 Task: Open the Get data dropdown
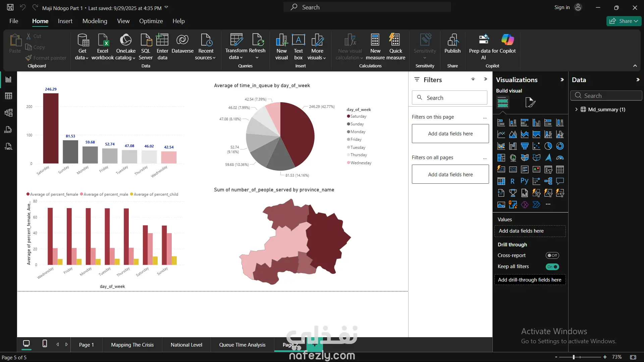click(x=82, y=58)
